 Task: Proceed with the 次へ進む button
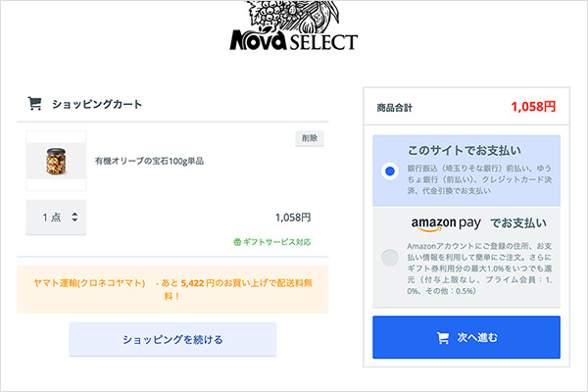click(x=466, y=338)
